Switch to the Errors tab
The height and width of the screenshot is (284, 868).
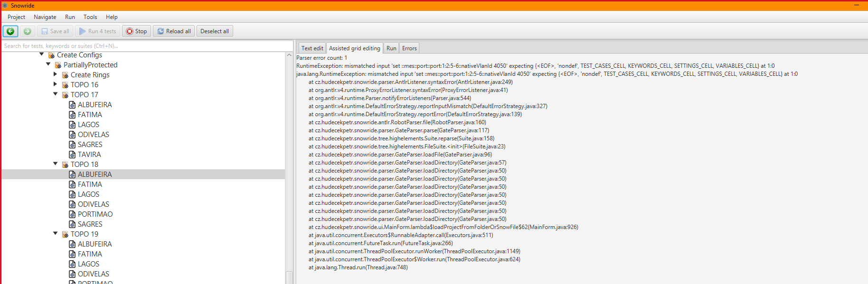[409, 48]
